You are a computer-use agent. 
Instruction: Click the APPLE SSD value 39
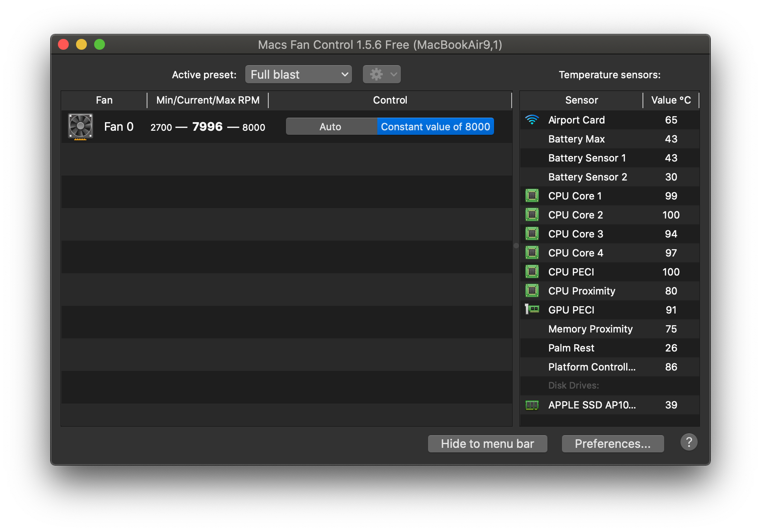click(671, 405)
